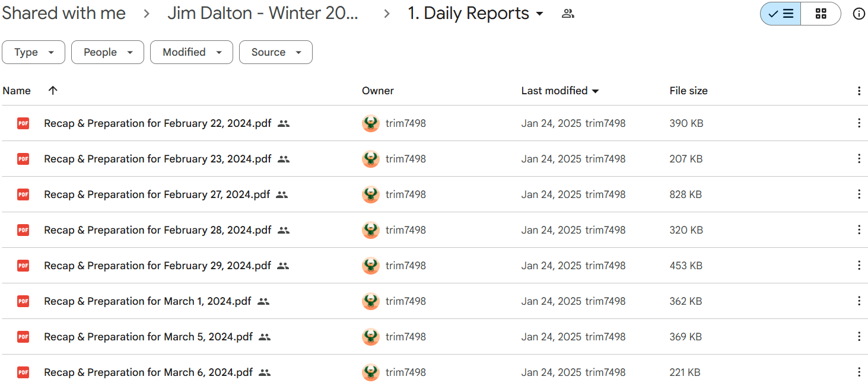Reverse sort with the Name arrow icon
868x386 pixels.
point(53,91)
